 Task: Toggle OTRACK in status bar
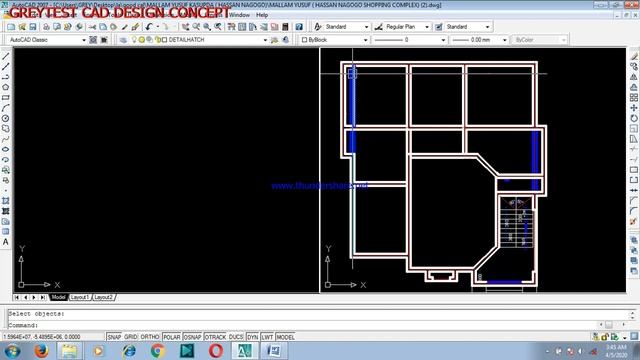click(x=215, y=337)
